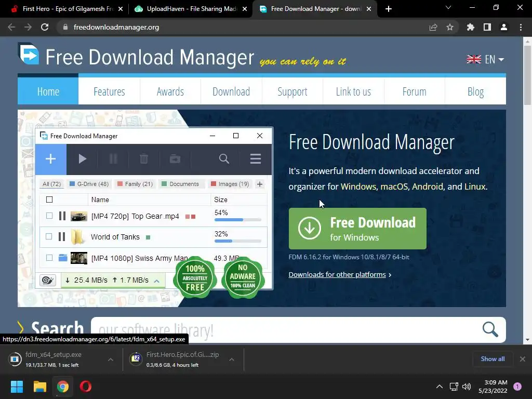Click the 54% progress bar for Top Gear
Viewport: 532px width, 399px height.
coord(238,220)
